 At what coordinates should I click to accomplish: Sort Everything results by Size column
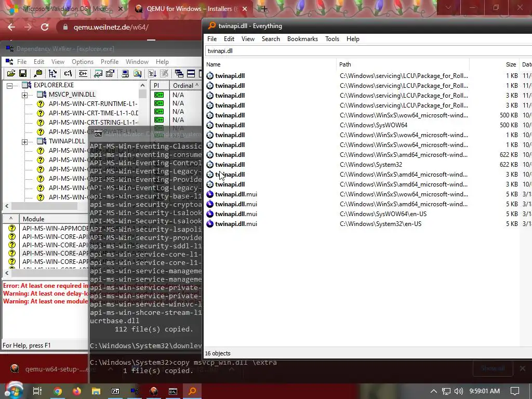[x=495, y=64]
